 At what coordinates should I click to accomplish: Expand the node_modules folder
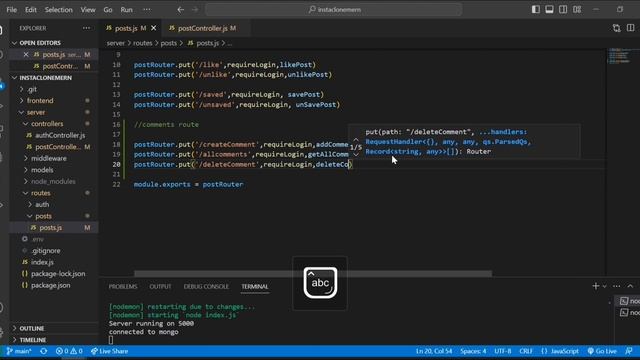(x=53, y=181)
